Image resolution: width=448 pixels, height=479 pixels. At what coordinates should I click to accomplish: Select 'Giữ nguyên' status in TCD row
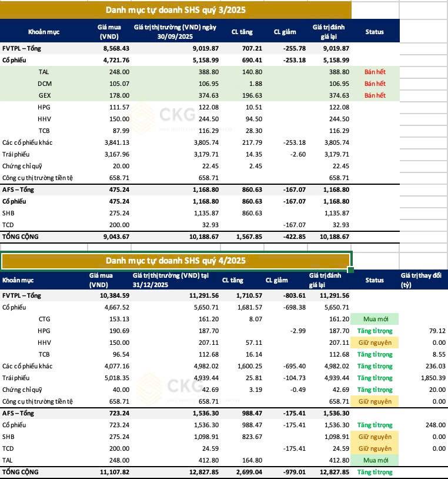coord(375,449)
